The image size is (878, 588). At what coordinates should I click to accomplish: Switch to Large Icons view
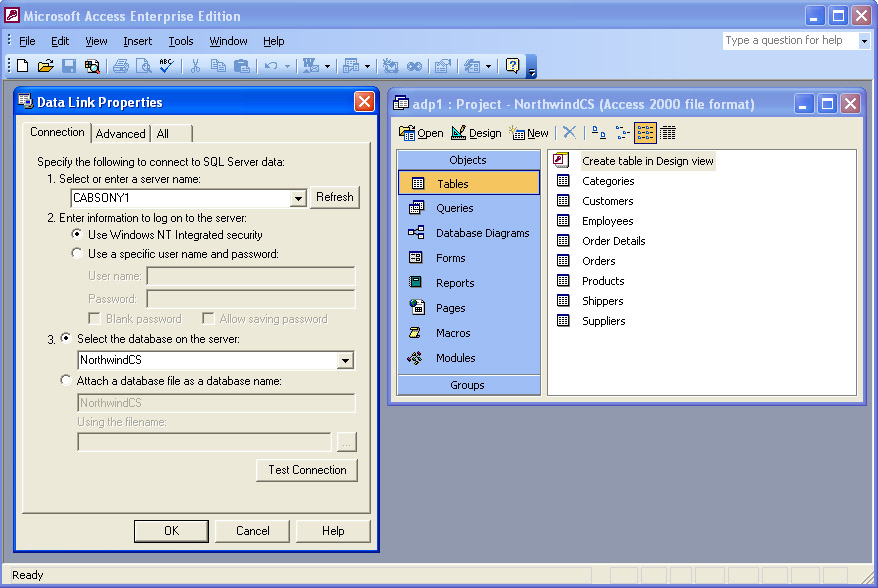point(599,133)
